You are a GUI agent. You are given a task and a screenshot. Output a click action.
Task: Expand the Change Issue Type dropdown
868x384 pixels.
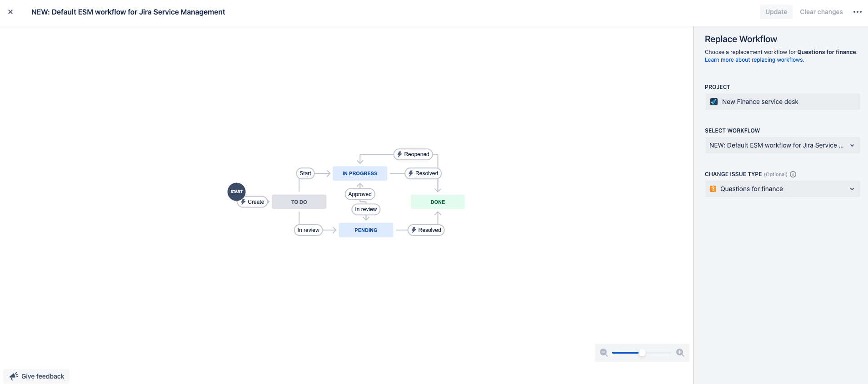pyautogui.click(x=783, y=189)
